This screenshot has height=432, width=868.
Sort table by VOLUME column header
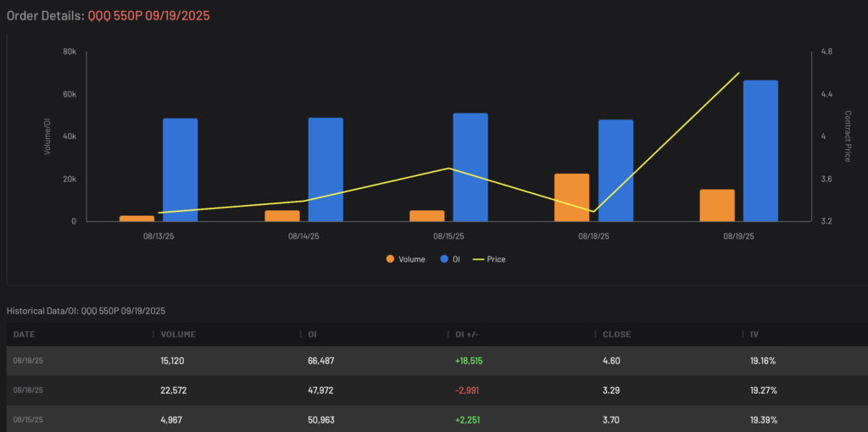click(178, 335)
